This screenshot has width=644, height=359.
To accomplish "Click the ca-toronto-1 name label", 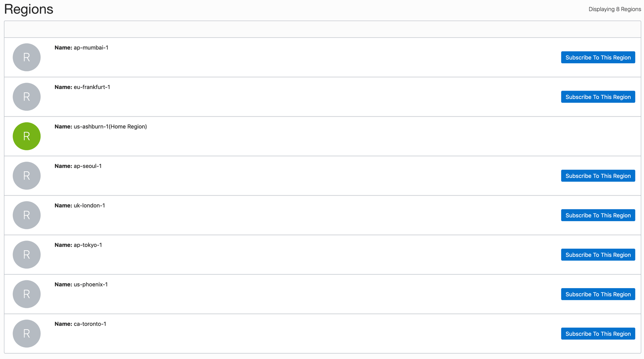I will 90,324.
